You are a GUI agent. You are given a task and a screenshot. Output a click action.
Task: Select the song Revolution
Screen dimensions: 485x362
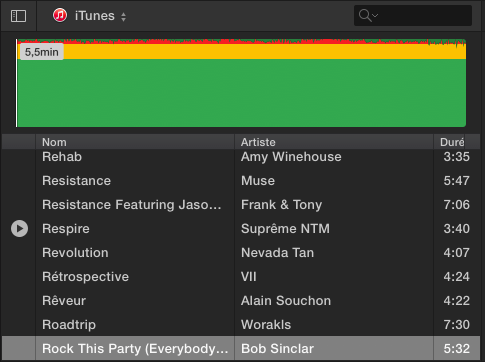[x=75, y=253]
